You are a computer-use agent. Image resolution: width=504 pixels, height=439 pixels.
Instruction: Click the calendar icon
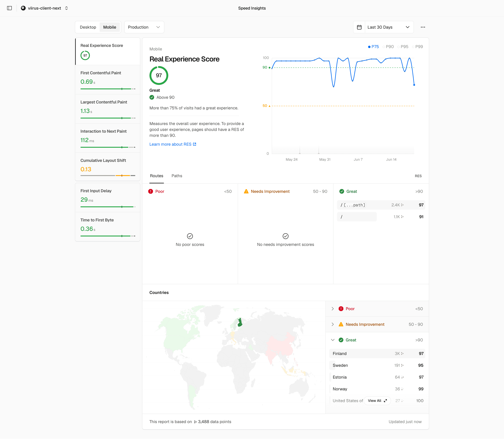coord(359,27)
